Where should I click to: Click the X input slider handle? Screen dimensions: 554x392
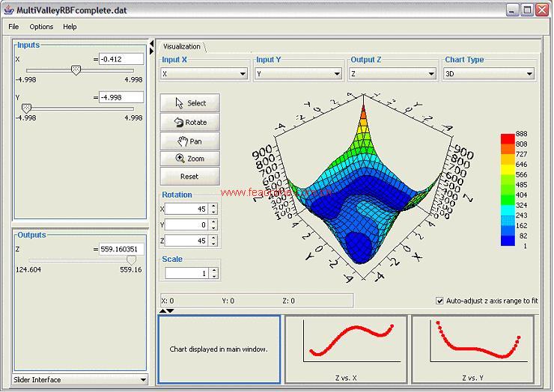[x=75, y=70]
